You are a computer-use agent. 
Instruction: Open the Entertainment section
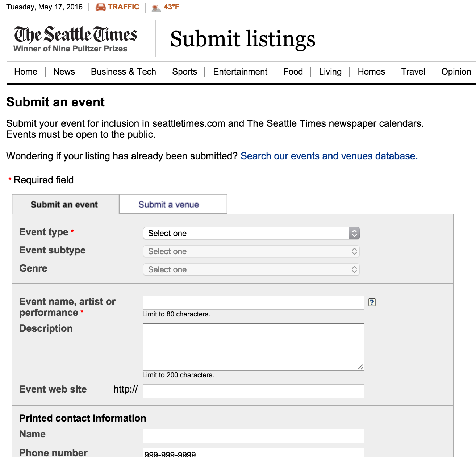click(x=240, y=71)
